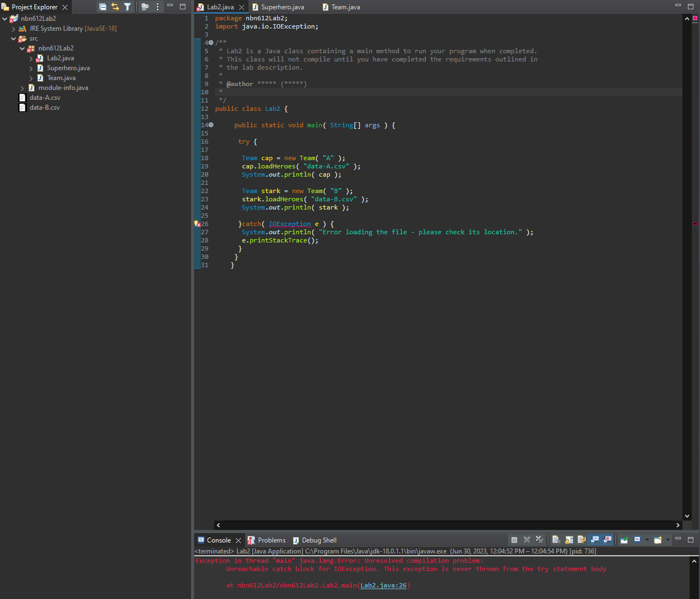Viewport: 700px width, 599px height.
Task: Toggle Word Wrap in console toolbar
Action: (x=581, y=540)
